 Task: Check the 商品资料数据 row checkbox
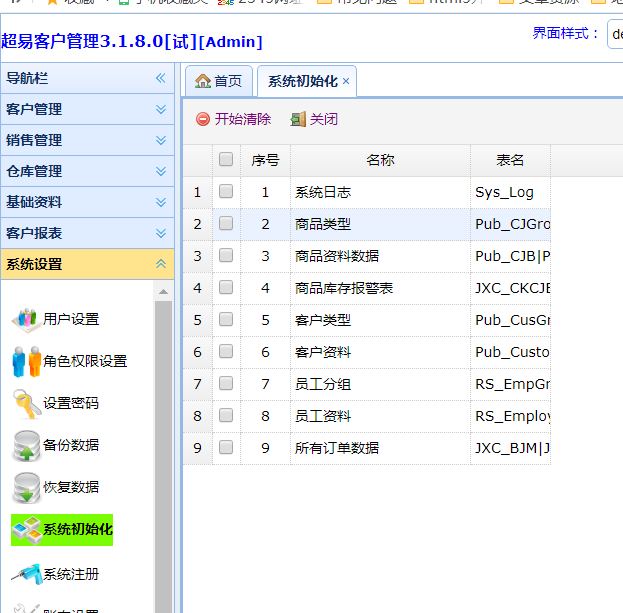(x=226, y=255)
